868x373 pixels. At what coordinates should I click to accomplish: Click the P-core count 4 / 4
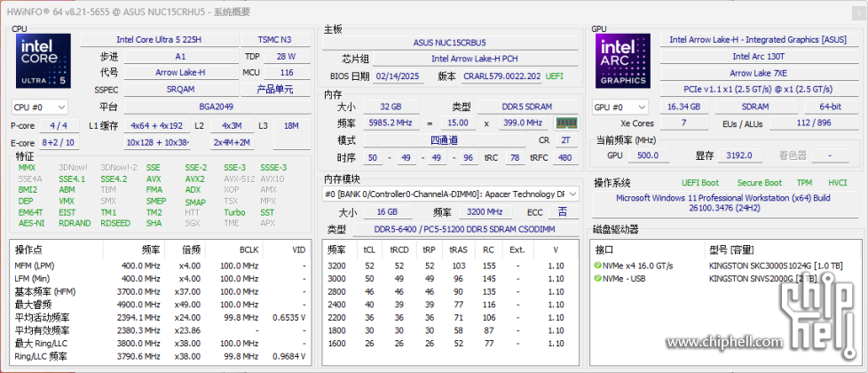point(59,126)
